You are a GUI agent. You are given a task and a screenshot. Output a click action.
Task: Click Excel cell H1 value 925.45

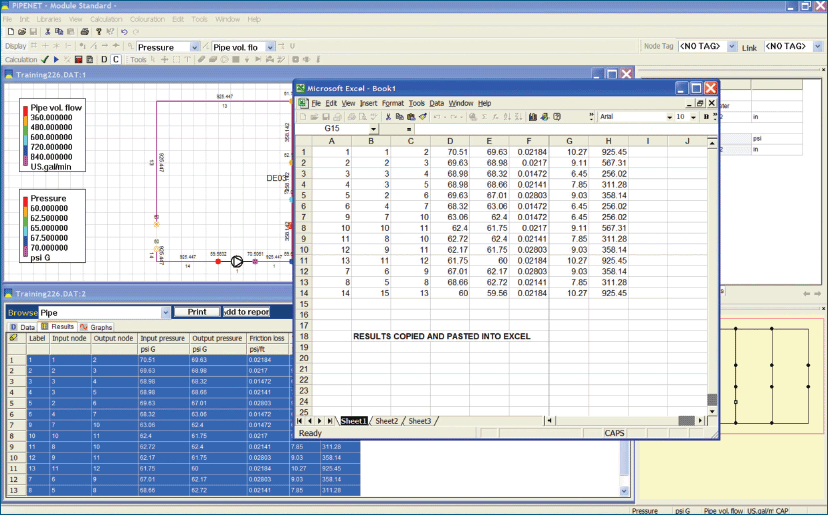point(608,152)
